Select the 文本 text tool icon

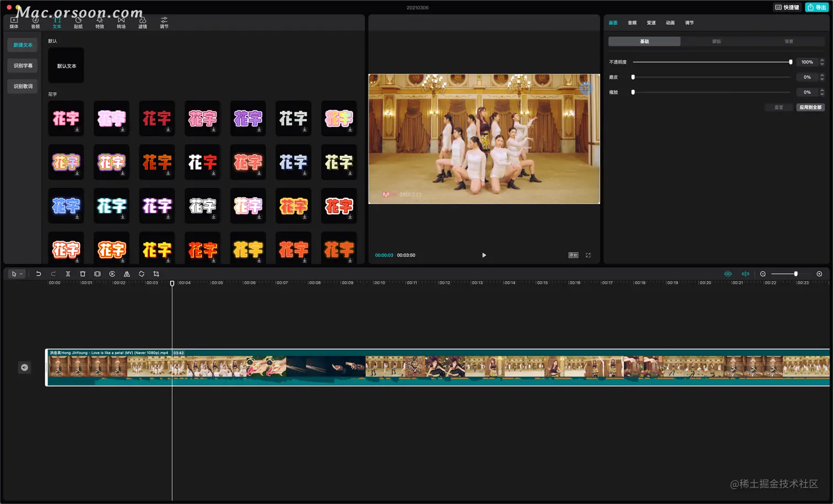click(x=57, y=23)
